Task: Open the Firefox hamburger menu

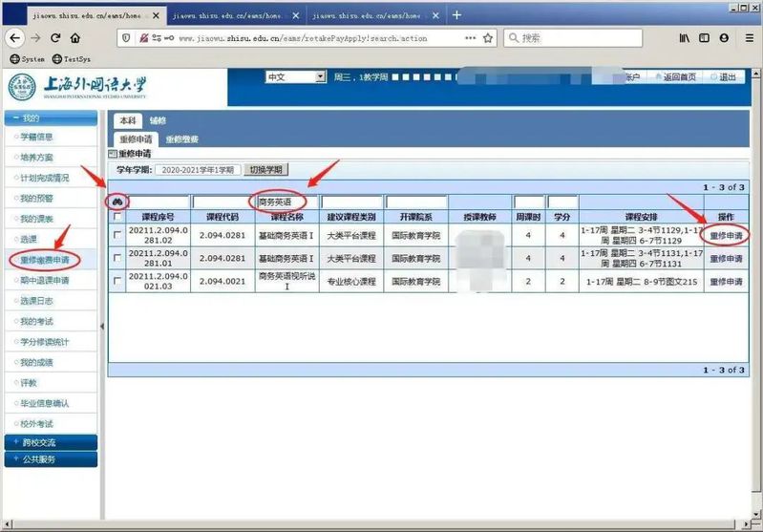Action: (746, 38)
